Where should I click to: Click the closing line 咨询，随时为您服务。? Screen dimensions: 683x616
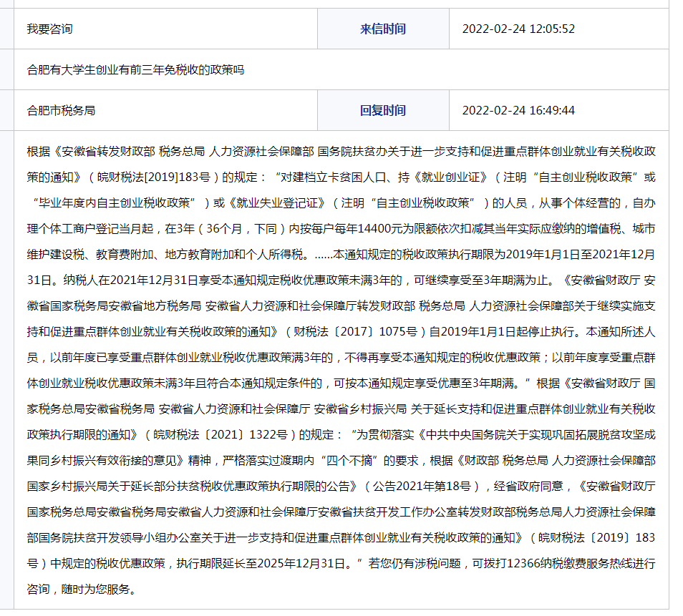(x=82, y=589)
